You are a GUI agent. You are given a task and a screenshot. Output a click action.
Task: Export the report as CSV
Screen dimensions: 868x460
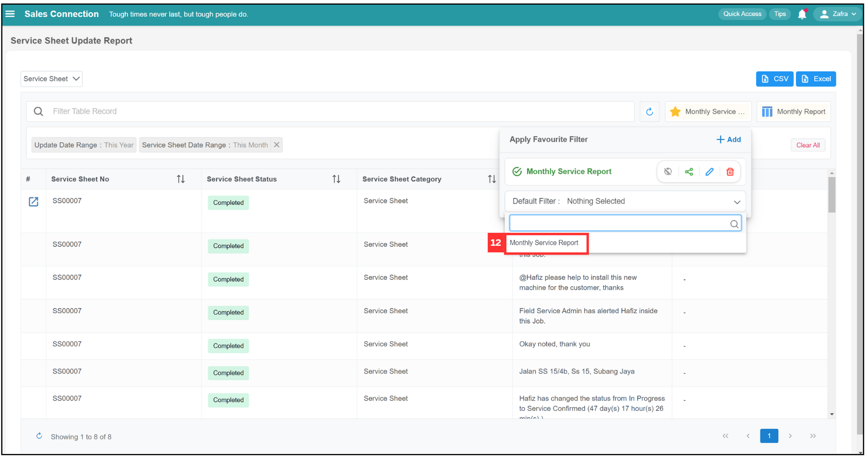tap(775, 79)
